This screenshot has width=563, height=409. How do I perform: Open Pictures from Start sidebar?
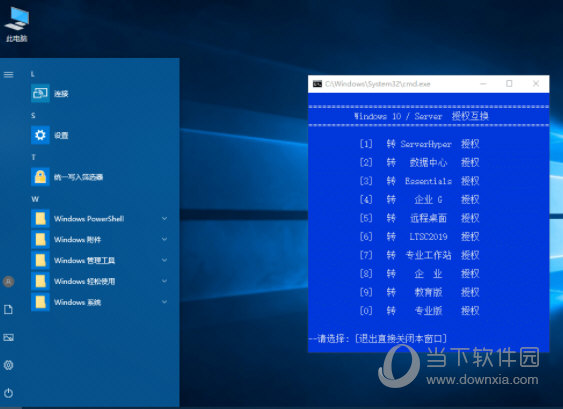coord(9,337)
